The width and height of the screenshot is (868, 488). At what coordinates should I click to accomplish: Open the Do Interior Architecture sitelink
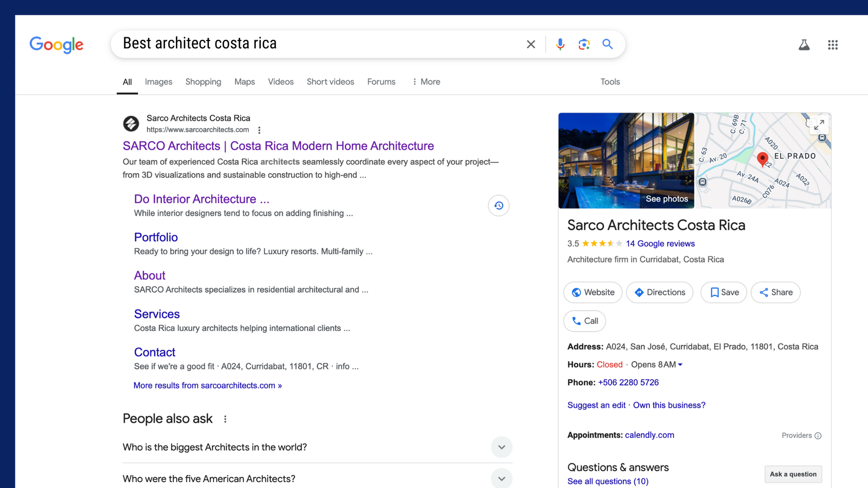tap(202, 199)
